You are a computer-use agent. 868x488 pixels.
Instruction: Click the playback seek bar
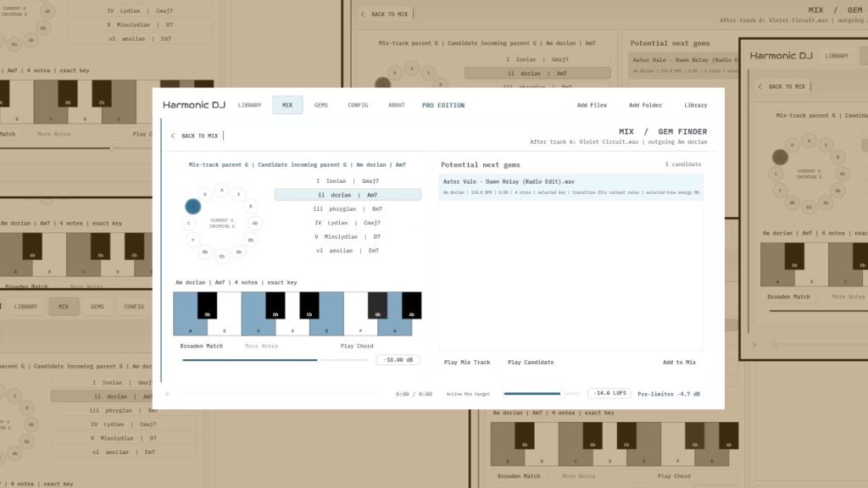point(285,394)
